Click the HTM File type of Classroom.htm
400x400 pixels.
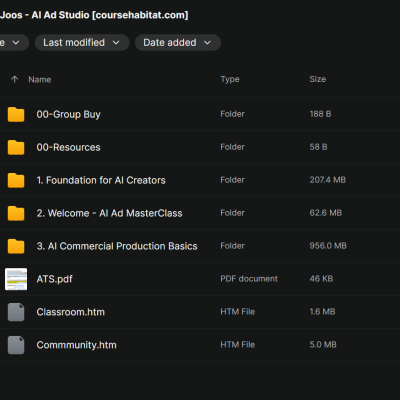pyautogui.click(x=238, y=312)
